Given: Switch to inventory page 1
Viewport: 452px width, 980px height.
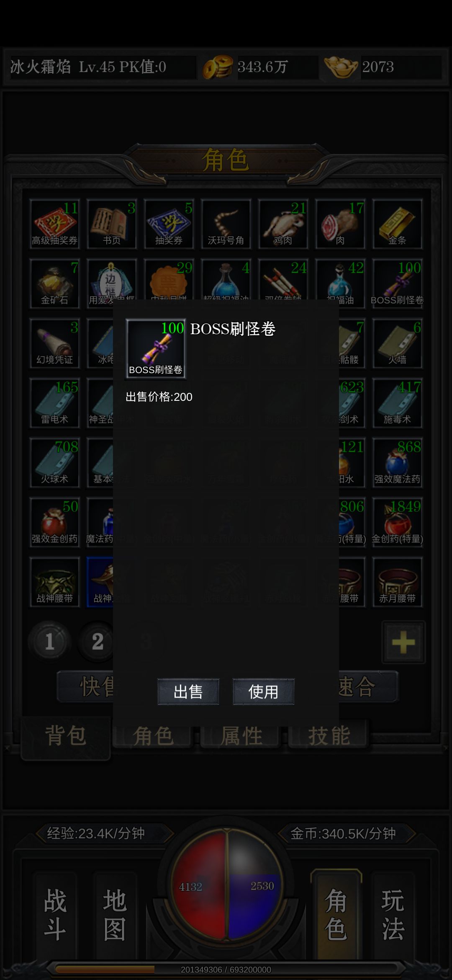Looking at the screenshot, I should click(49, 642).
